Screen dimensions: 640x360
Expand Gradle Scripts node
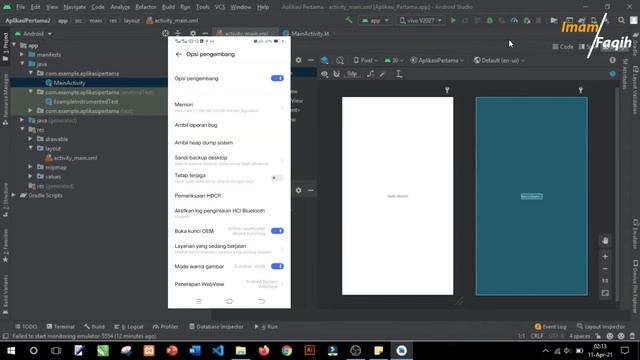point(14,195)
